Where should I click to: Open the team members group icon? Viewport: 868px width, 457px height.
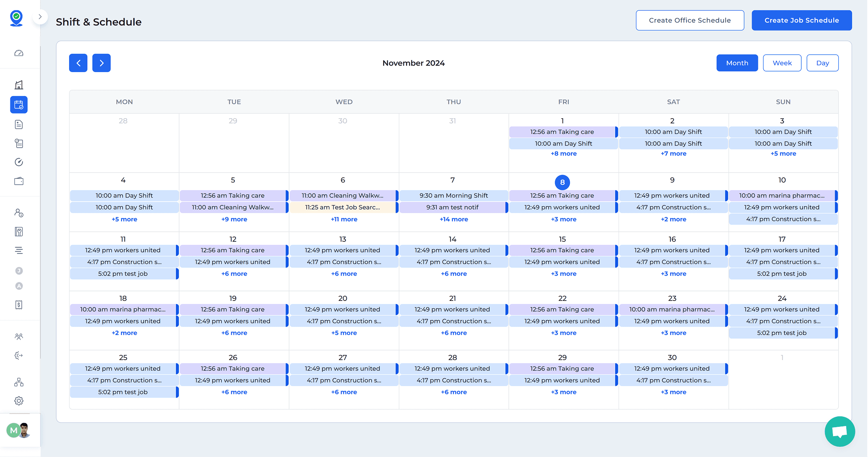[19, 336]
